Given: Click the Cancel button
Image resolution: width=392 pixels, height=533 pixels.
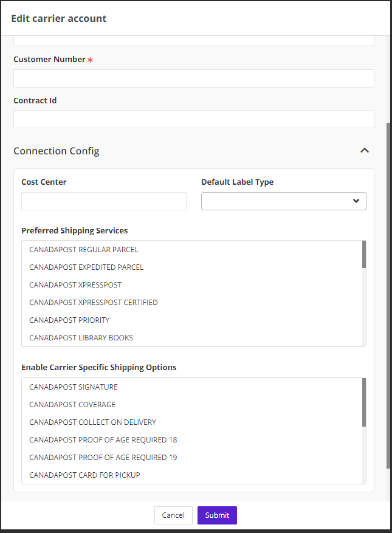Looking at the screenshot, I should pyautogui.click(x=173, y=515).
